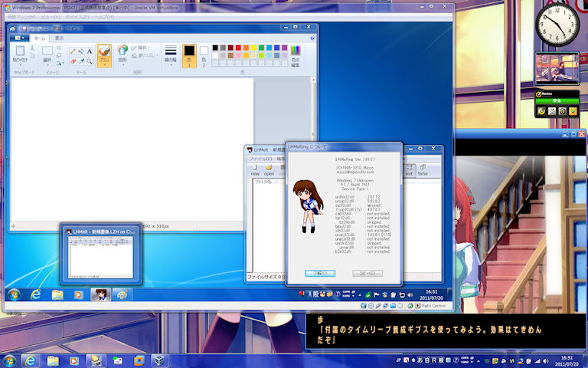Pick the red color swatch
This screenshot has width=588, height=368.
click(x=238, y=48)
